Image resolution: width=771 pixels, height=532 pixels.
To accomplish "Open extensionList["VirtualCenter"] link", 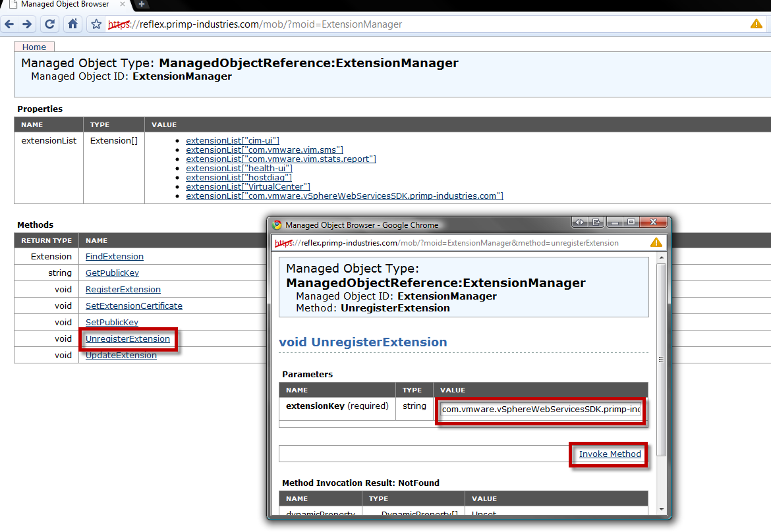I will pos(248,187).
